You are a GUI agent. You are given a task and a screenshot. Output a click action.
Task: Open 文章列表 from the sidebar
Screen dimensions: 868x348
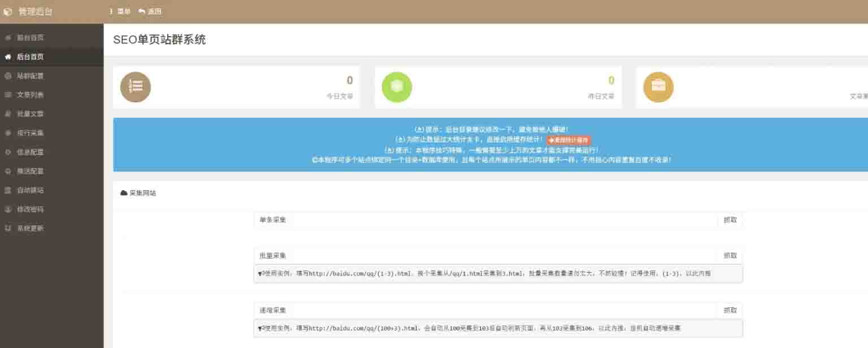click(30, 95)
